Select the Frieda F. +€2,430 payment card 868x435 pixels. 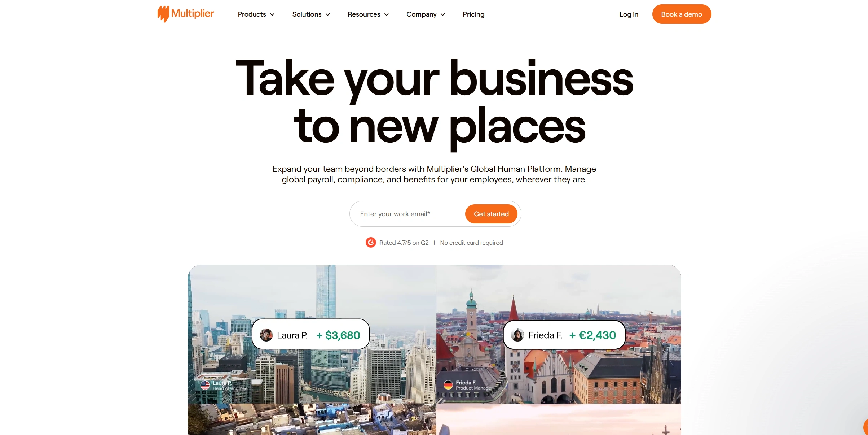coord(564,335)
